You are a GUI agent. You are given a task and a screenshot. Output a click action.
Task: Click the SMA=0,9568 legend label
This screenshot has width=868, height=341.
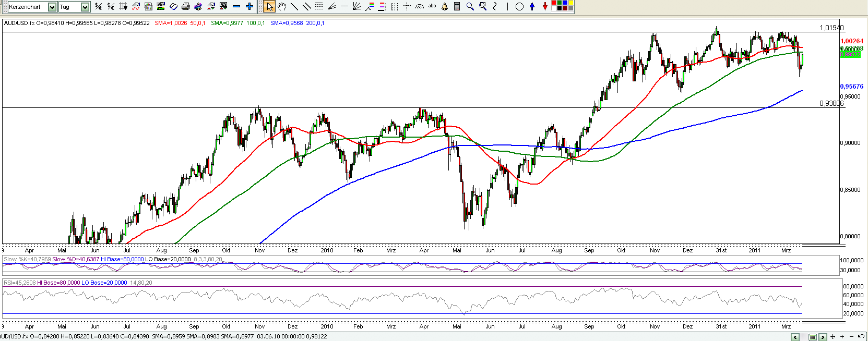(x=287, y=23)
